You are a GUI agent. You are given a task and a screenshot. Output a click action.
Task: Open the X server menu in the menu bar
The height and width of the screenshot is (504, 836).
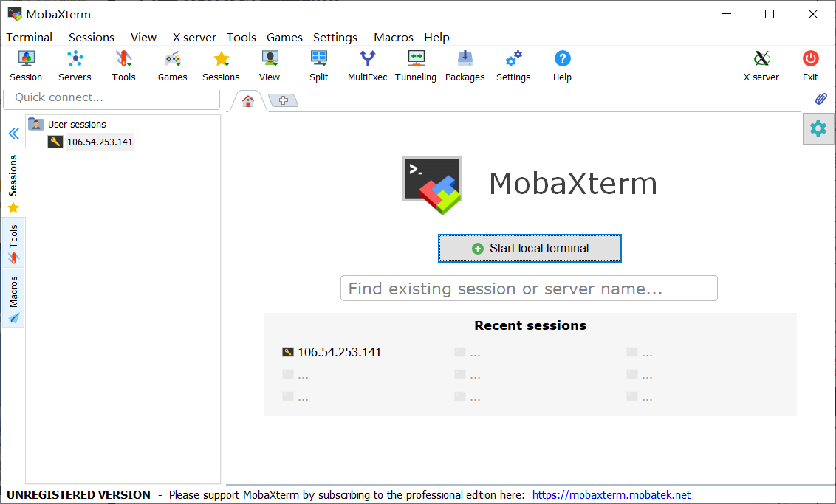click(x=194, y=38)
